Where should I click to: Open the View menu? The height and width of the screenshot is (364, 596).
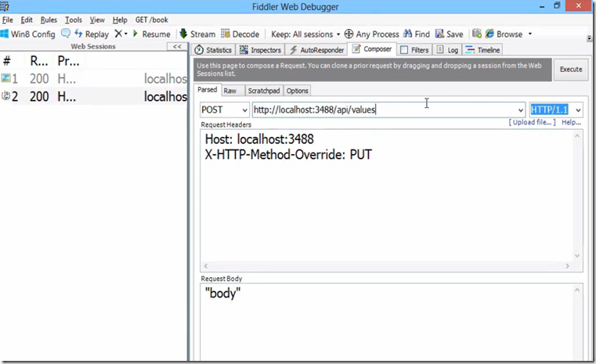click(x=97, y=20)
